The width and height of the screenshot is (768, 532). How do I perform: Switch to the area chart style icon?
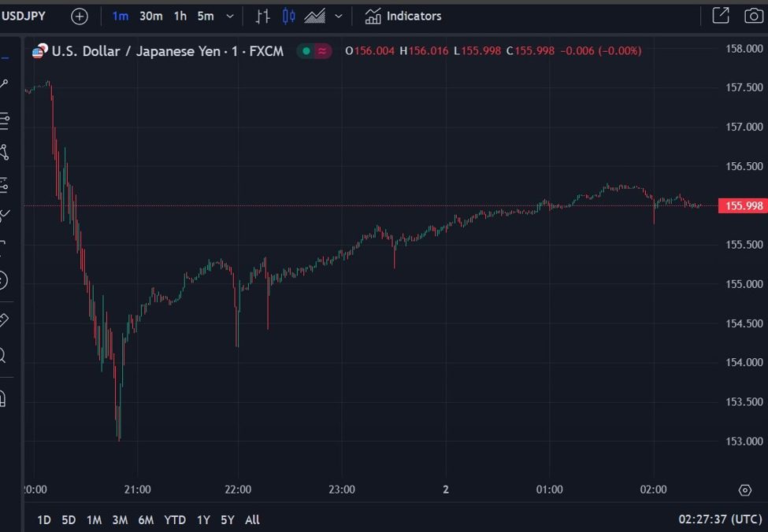[x=315, y=16]
